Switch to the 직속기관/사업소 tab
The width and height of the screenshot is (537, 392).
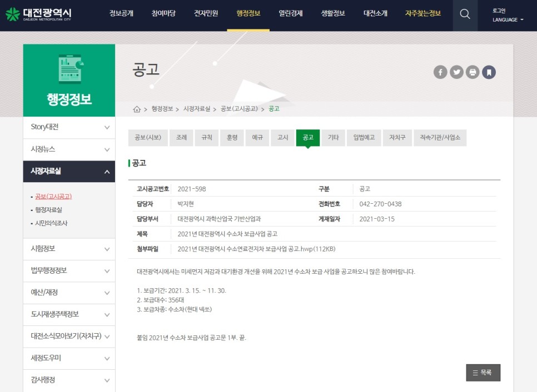point(440,138)
